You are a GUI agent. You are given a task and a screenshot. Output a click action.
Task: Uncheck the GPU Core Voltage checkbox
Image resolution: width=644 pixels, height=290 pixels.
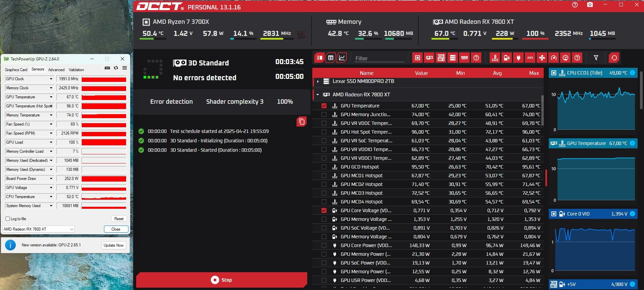pyautogui.click(x=324, y=210)
